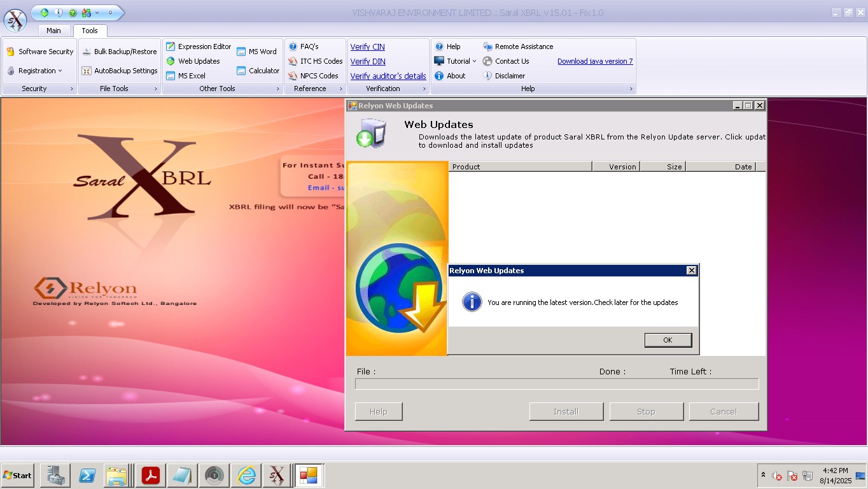
Task: Click the Version column header
Action: coord(615,167)
